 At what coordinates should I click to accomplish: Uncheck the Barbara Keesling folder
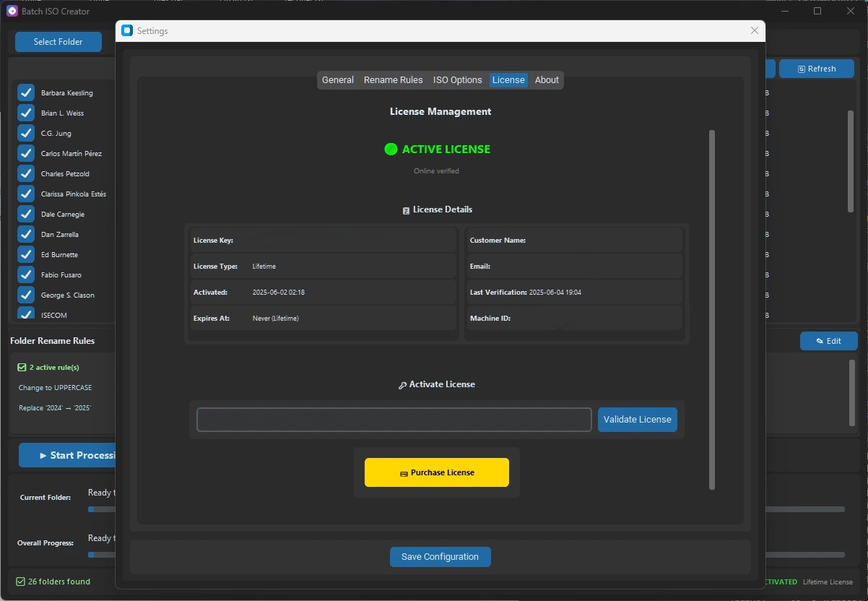point(26,92)
